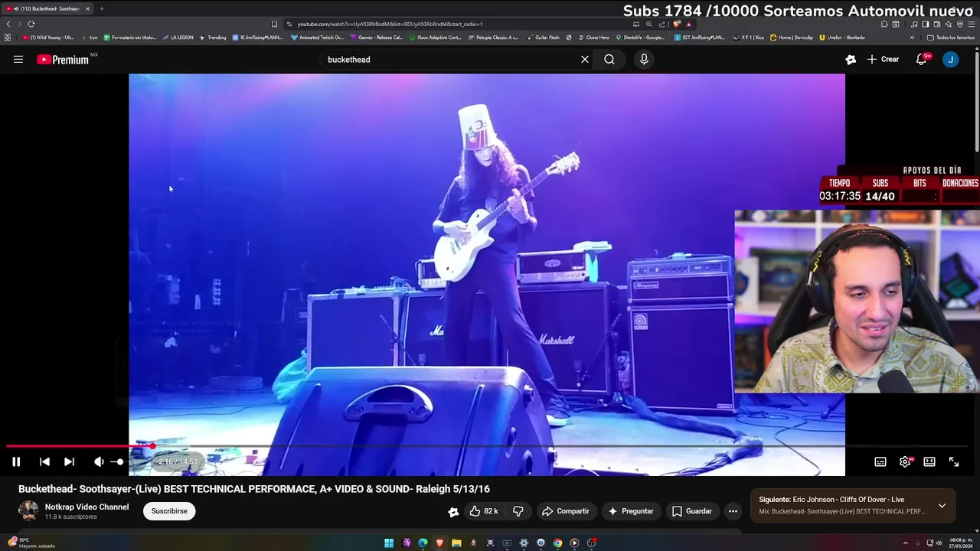This screenshot has width=980, height=551.
Task: Toggle theater mode
Action: [929, 461]
